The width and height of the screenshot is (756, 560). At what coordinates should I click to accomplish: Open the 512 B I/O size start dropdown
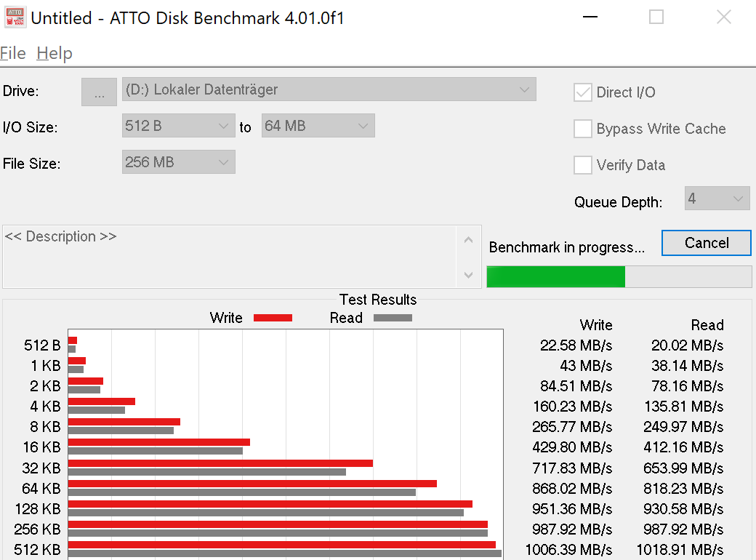178,125
